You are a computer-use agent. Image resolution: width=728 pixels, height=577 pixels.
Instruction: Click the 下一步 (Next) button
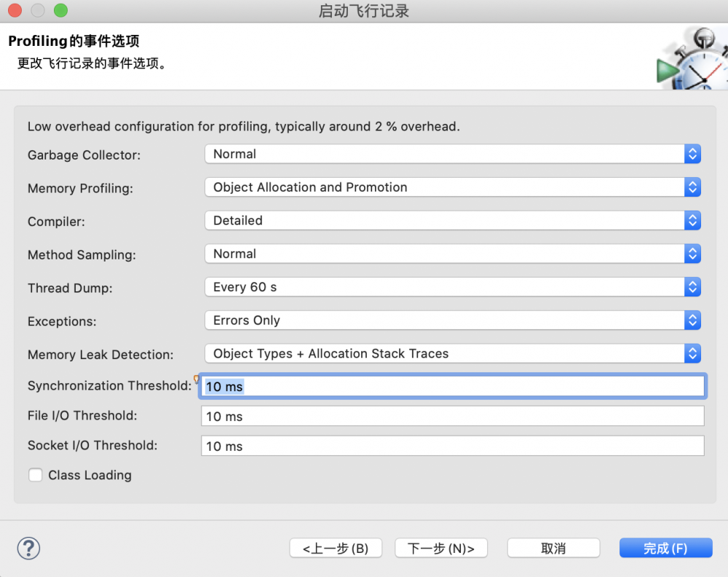(x=440, y=547)
